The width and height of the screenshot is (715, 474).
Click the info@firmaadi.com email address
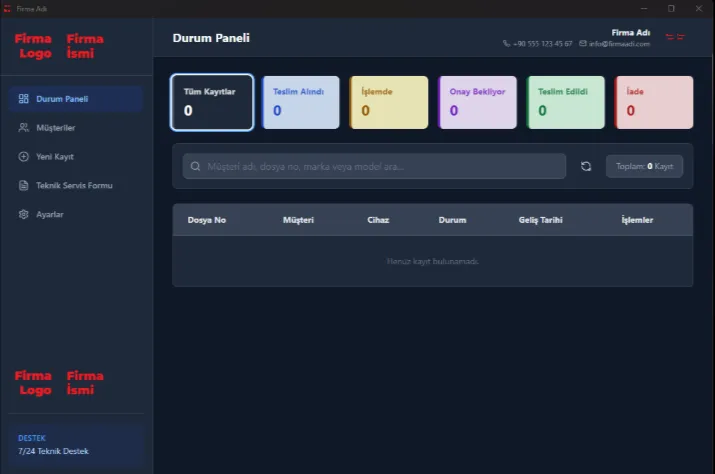coord(619,44)
